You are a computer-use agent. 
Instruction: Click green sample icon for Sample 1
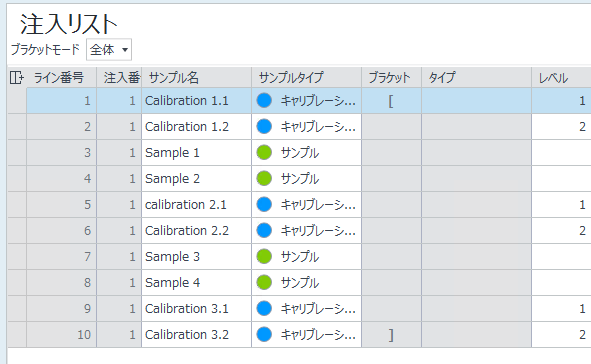264,153
